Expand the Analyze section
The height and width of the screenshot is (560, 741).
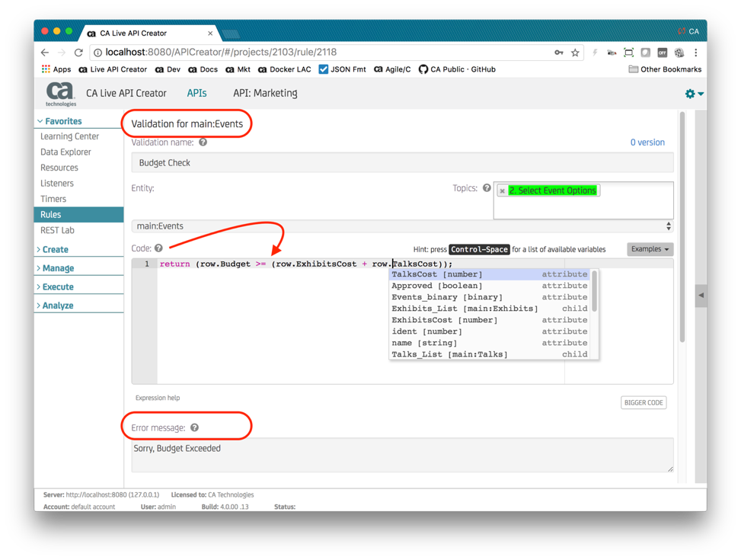pos(56,306)
